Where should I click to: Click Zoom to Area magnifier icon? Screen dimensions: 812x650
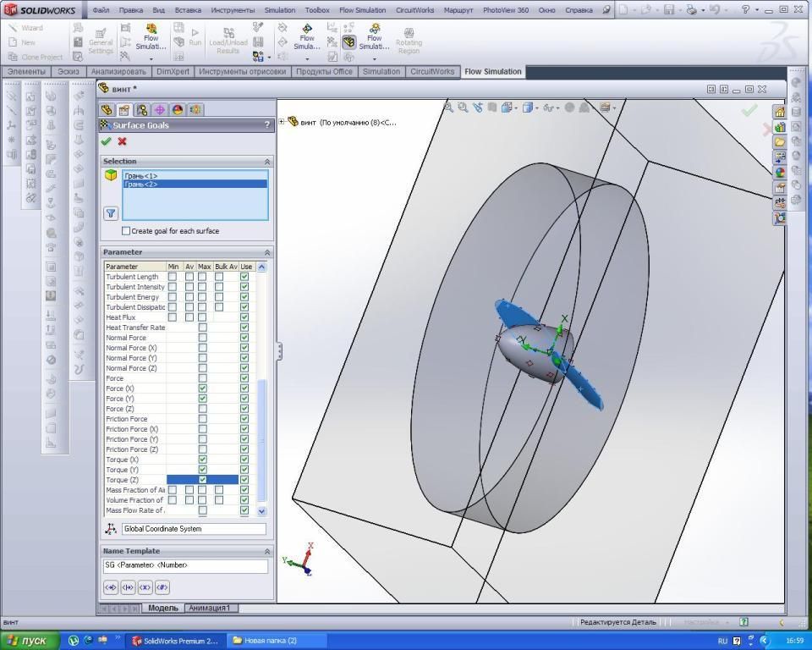(x=463, y=107)
